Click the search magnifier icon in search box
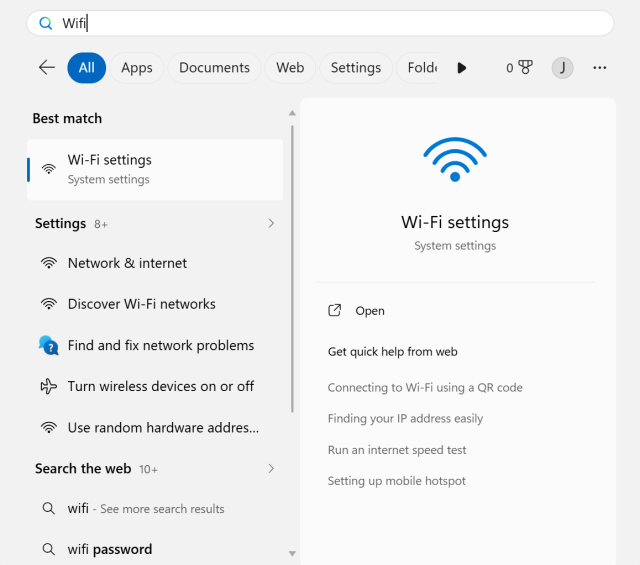 [x=45, y=23]
